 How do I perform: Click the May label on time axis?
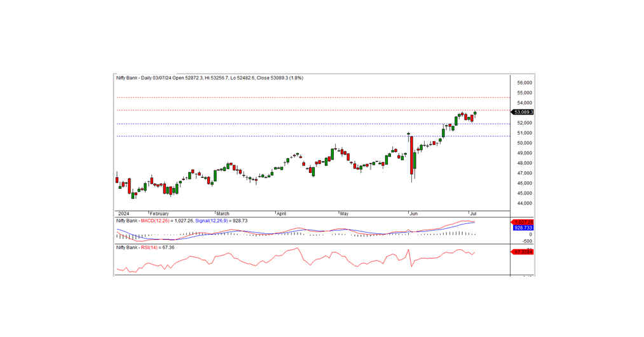(344, 214)
